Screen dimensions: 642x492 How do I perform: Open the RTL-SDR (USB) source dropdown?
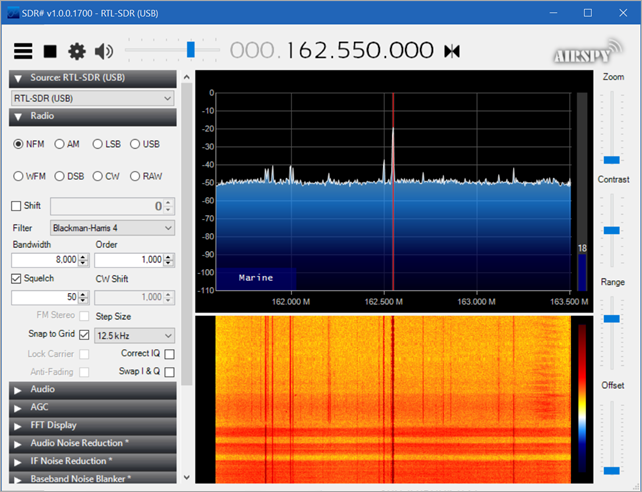[x=93, y=98]
